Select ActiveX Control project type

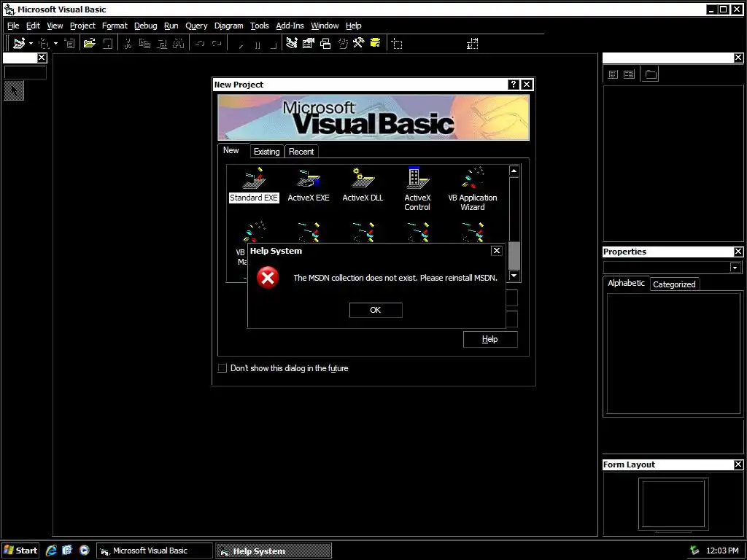[417, 190]
